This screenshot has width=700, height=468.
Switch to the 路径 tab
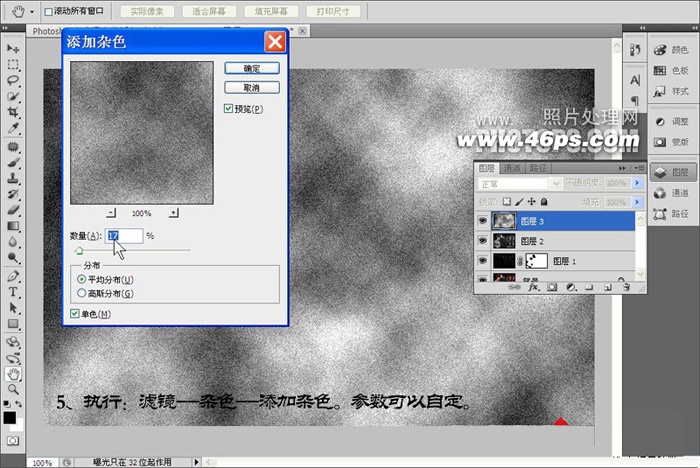[x=538, y=168]
